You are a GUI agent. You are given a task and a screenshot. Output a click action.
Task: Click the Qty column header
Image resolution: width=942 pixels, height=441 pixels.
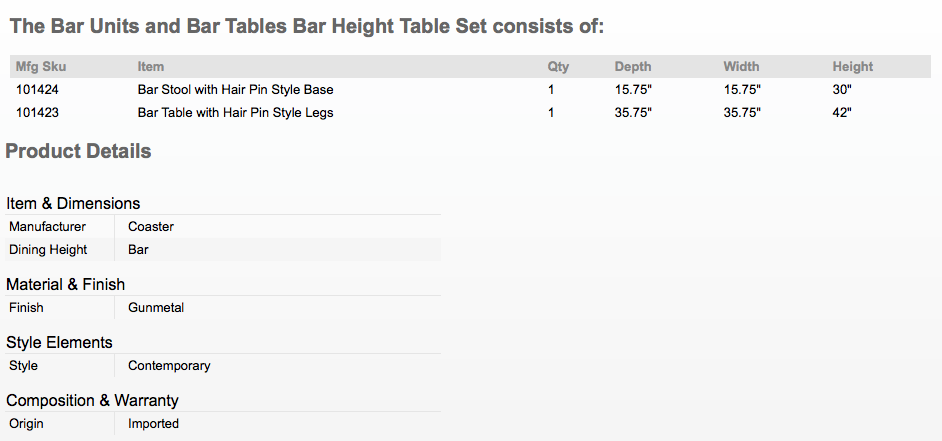tap(558, 67)
